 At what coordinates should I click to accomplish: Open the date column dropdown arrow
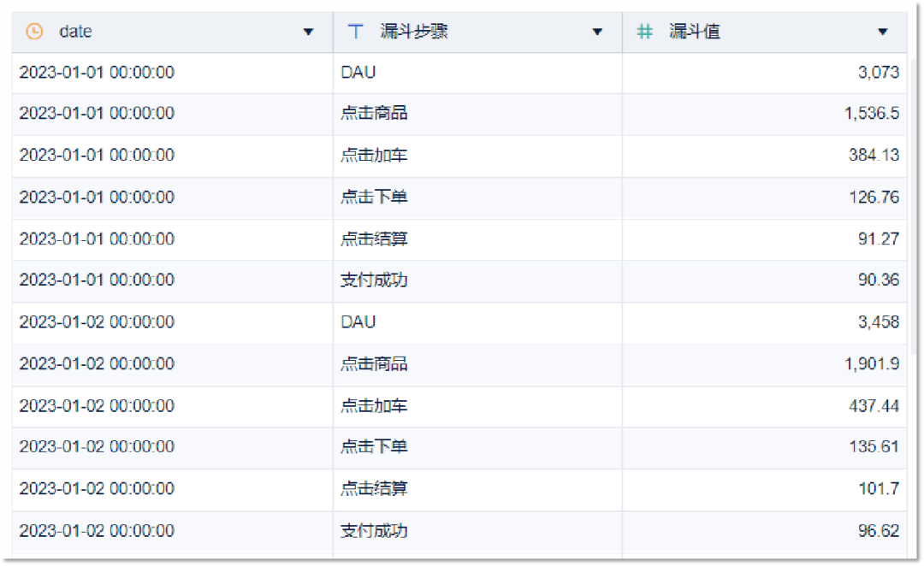click(308, 32)
